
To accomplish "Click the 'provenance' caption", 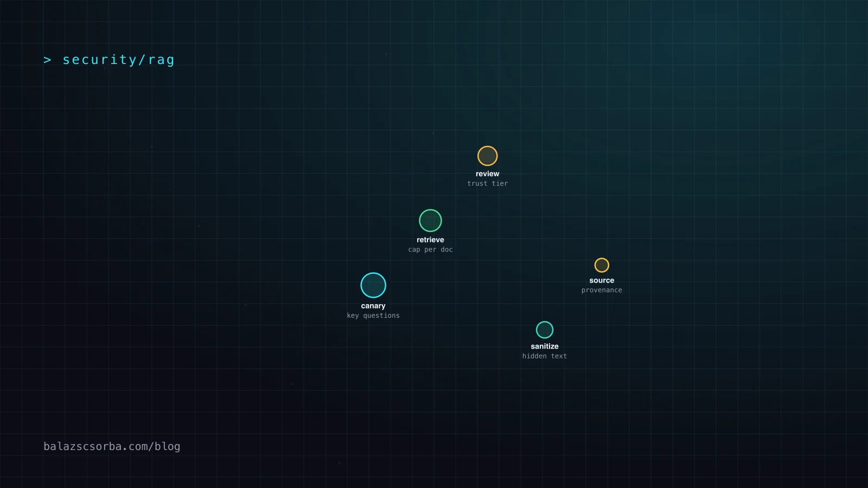I will pos(602,290).
